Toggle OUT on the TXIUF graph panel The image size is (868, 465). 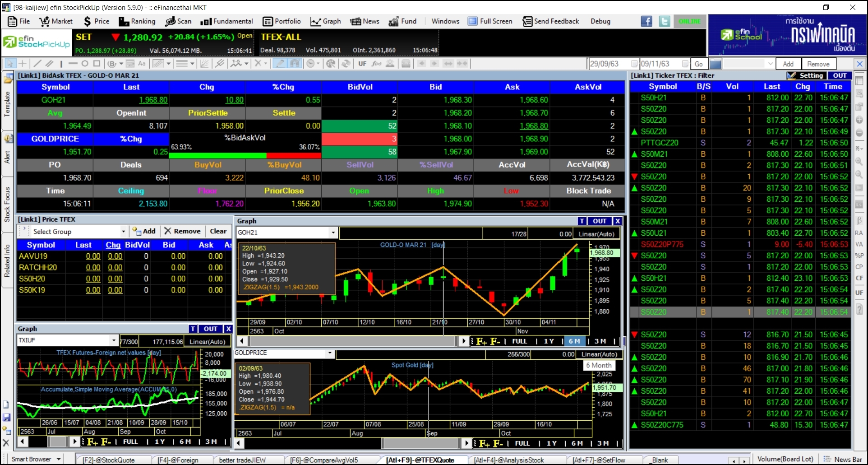(x=211, y=329)
